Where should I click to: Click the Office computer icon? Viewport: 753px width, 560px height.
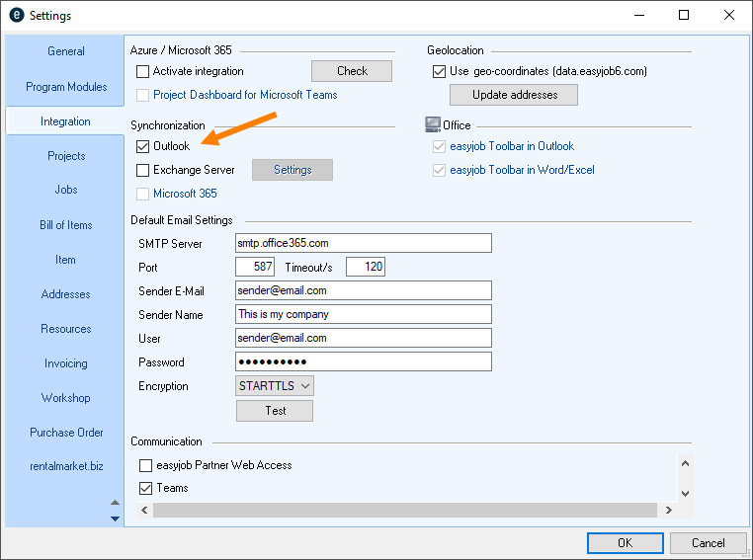[x=433, y=125]
